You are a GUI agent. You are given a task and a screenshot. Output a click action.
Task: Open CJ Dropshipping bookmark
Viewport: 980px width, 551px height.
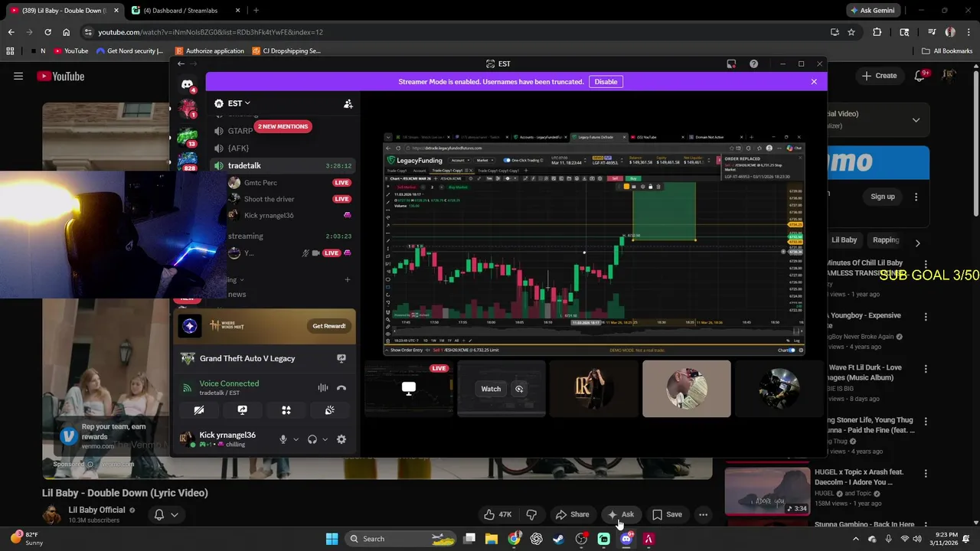tap(286, 51)
